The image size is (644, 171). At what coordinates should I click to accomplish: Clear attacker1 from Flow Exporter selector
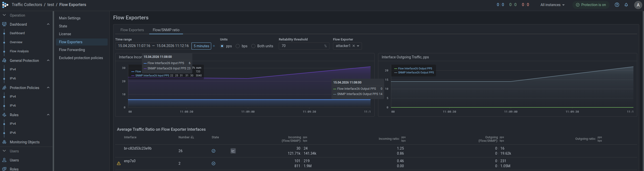pyautogui.click(x=354, y=46)
